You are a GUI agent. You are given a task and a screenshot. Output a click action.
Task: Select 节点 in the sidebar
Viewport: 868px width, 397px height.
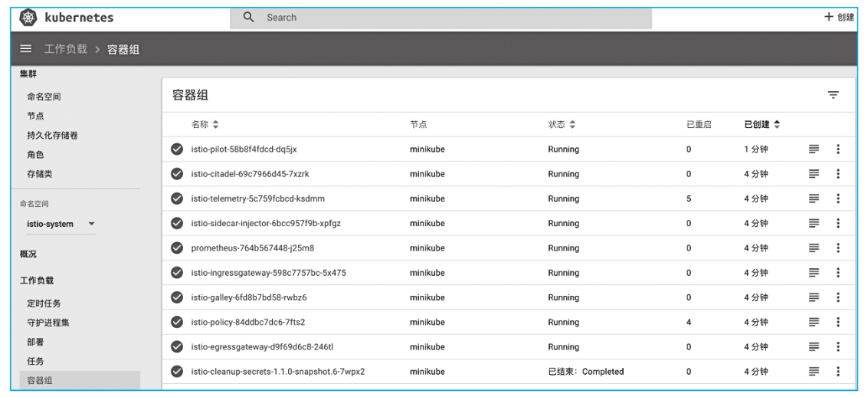(34, 116)
